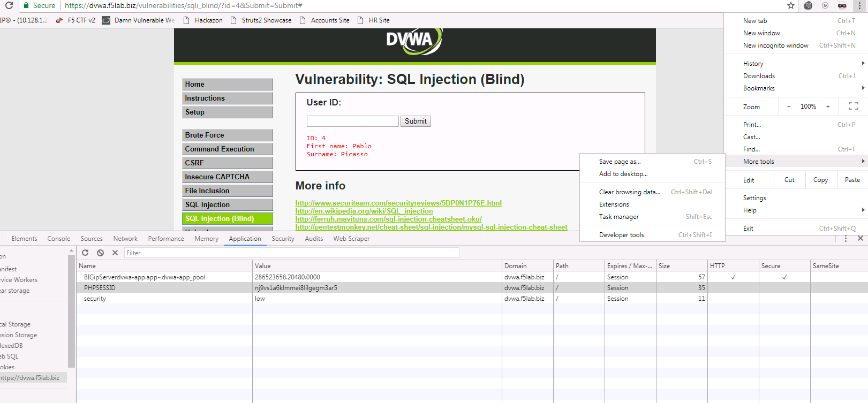Open the Damn Vulnerable Web bookmark

139,20
